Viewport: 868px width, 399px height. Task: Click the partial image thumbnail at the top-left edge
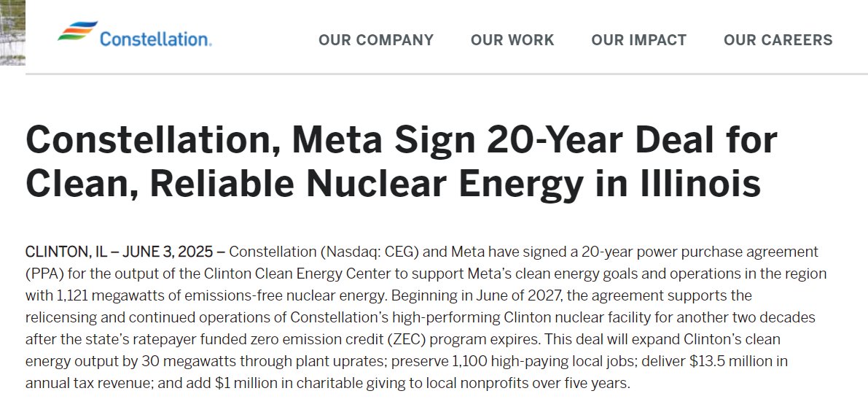click(x=12, y=33)
